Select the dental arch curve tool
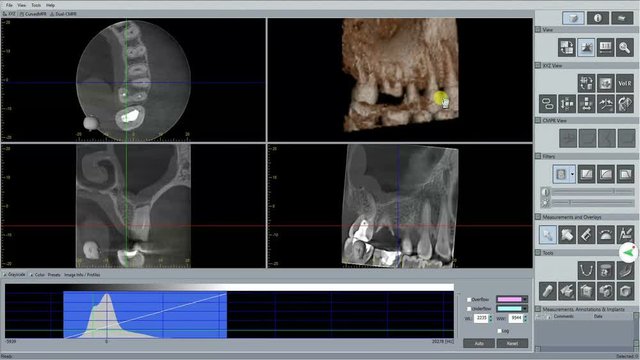 click(x=586, y=271)
